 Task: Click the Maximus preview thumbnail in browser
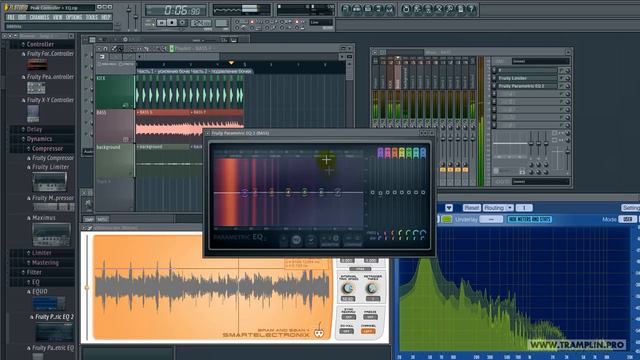[51, 234]
